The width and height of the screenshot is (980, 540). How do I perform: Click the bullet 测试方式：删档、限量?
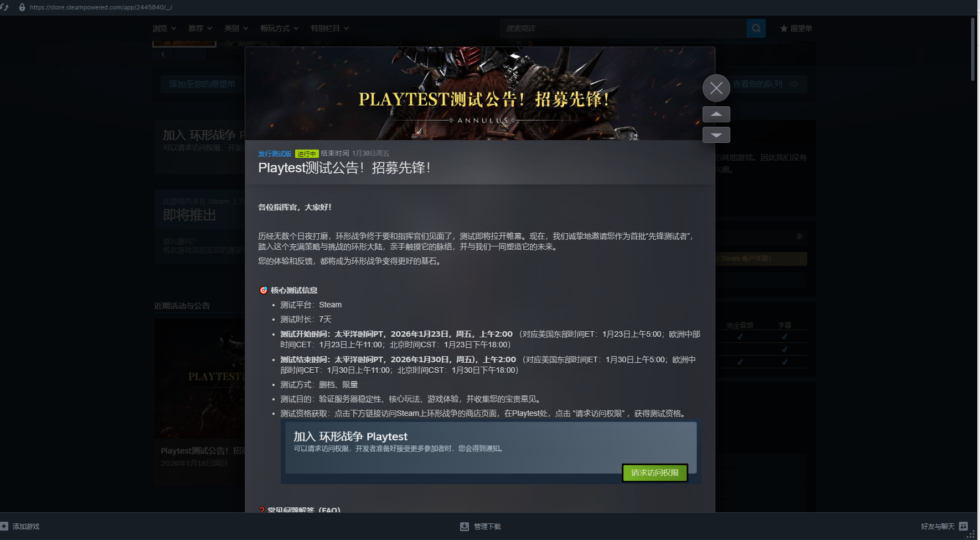click(x=319, y=384)
